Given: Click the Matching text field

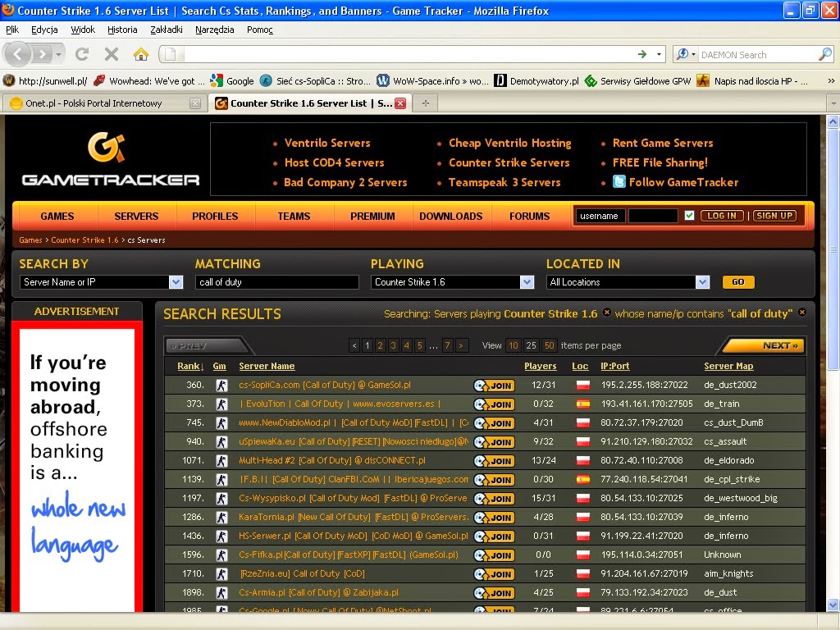Looking at the screenshot, I should (x=277, y=282).
